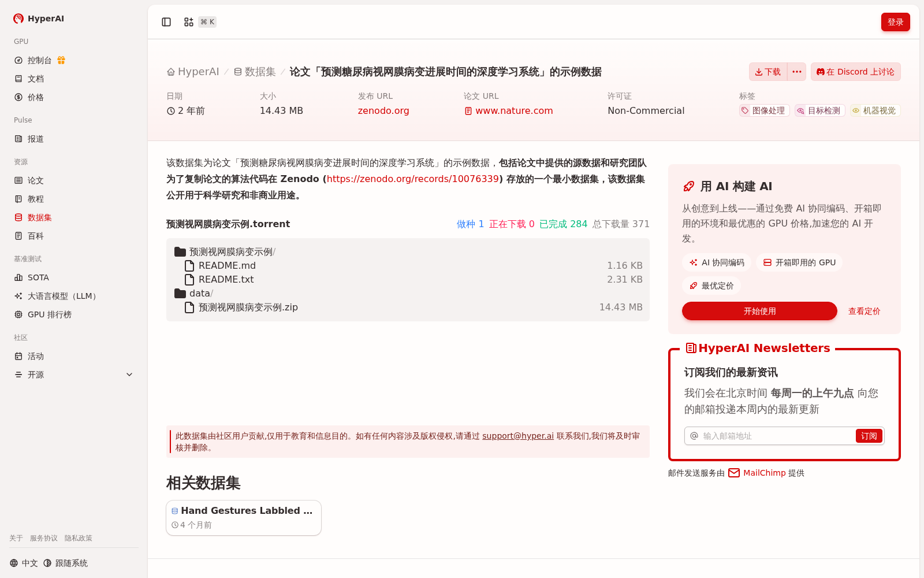
Task: Click the three-dots more options button
Action: [797, 72]
